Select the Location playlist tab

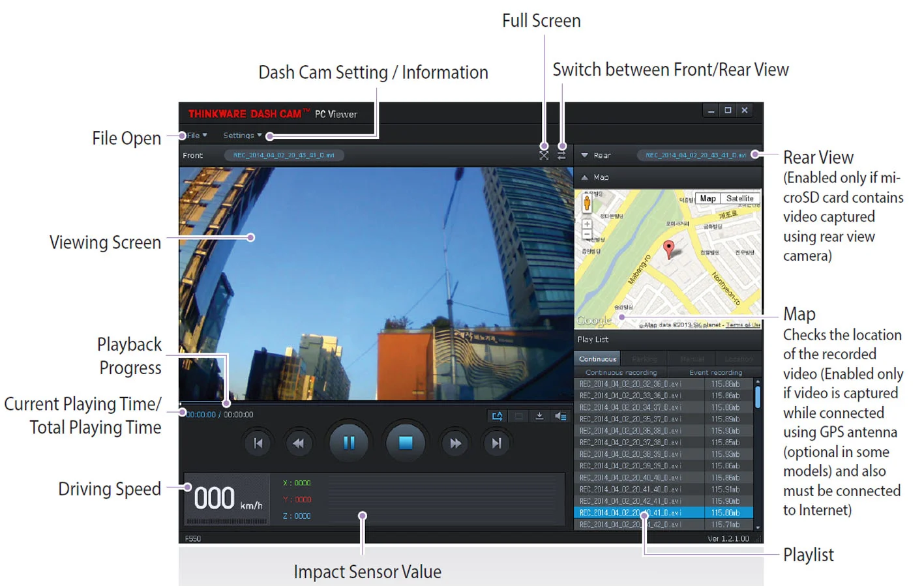tap(739, 359)
